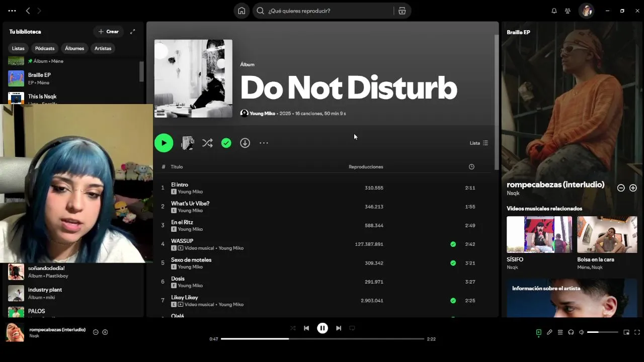Click the Reproducciones column header
Viewport: 644px width, 362px height.
coord(366,167)
